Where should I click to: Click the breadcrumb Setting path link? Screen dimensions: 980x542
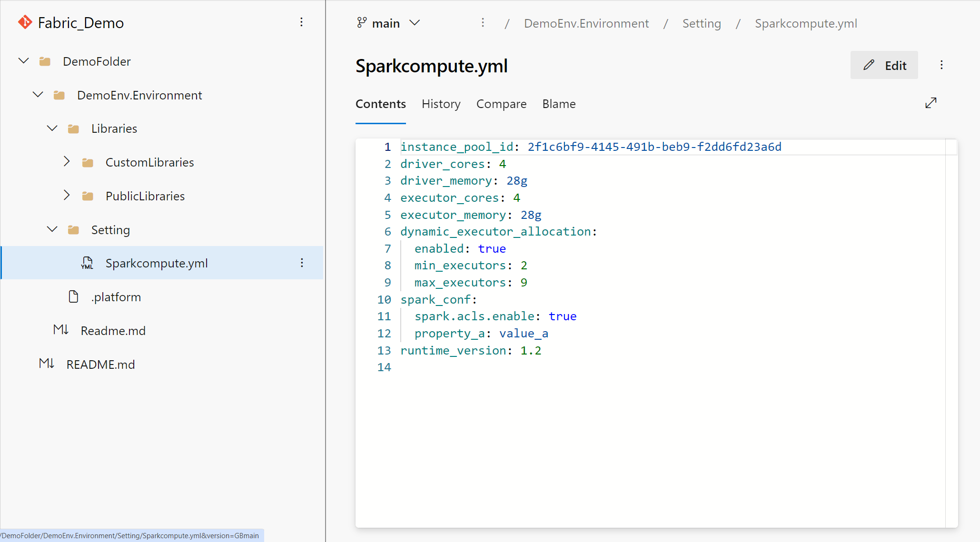pos(702,24)
